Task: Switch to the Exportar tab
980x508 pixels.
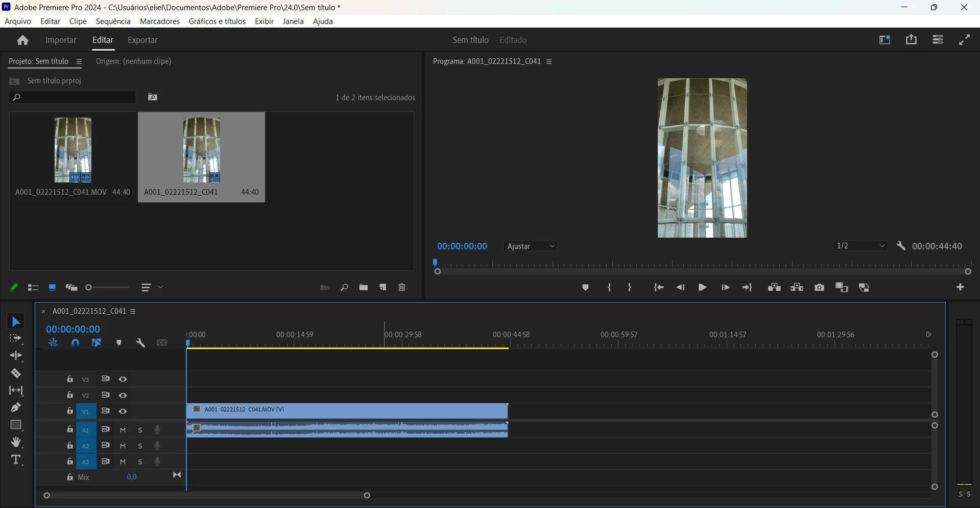Action: coord(142,40)
